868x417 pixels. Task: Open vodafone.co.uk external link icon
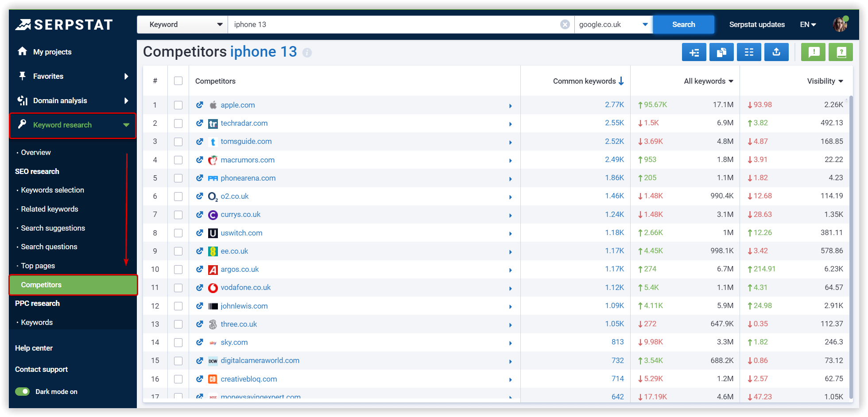tap(200, 287)
